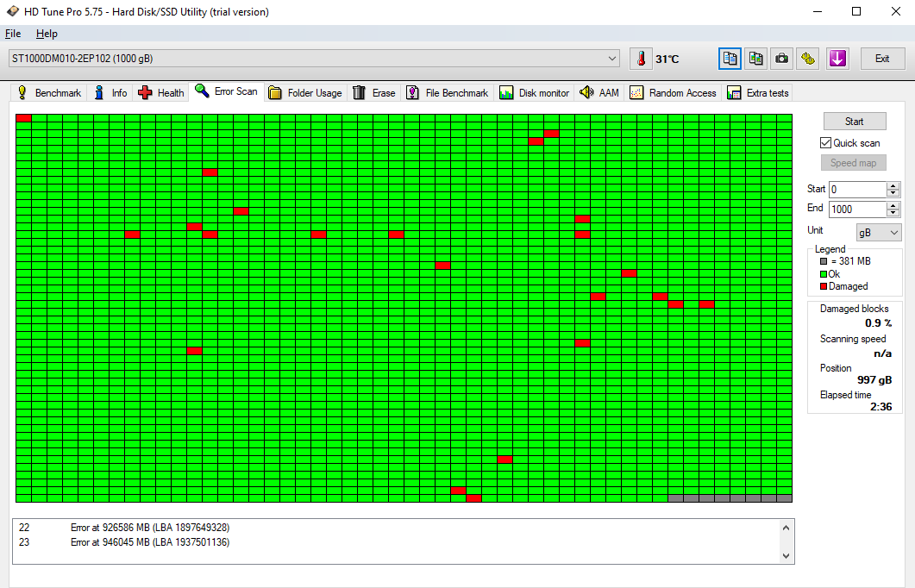Click the Random Access scatter icon
This screenshot has height=588, width=915.
coord(636,93)
